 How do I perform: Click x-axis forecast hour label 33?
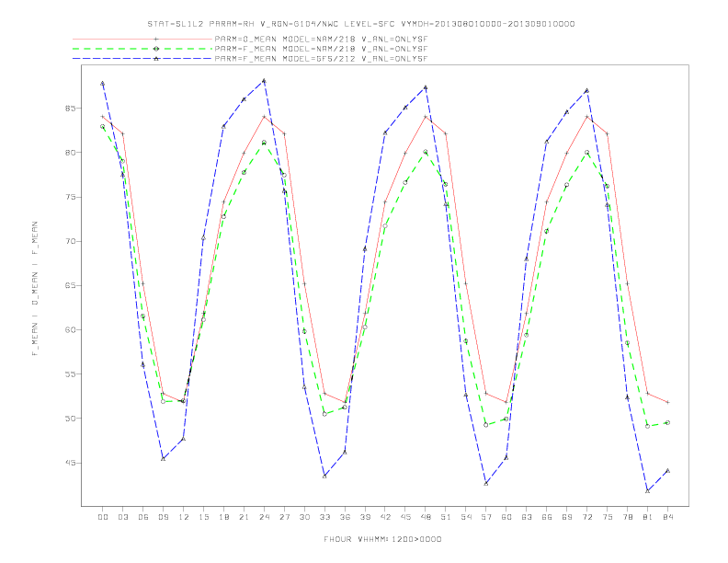324,517
